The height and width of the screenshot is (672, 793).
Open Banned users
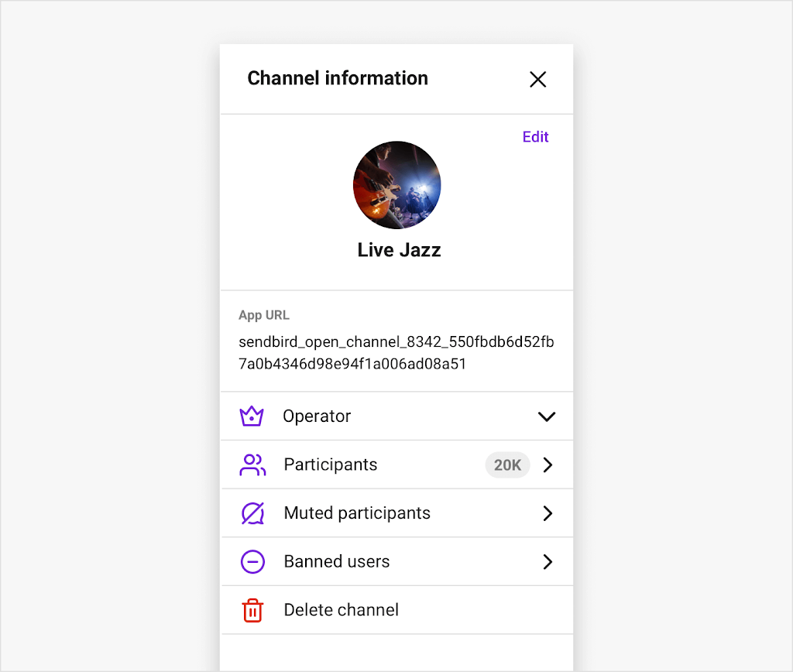pyautogui.click(x=397, y=562)
